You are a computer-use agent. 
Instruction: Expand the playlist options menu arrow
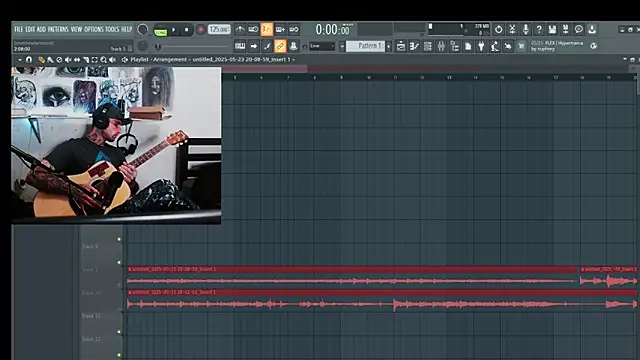click(x=20, y=60)
